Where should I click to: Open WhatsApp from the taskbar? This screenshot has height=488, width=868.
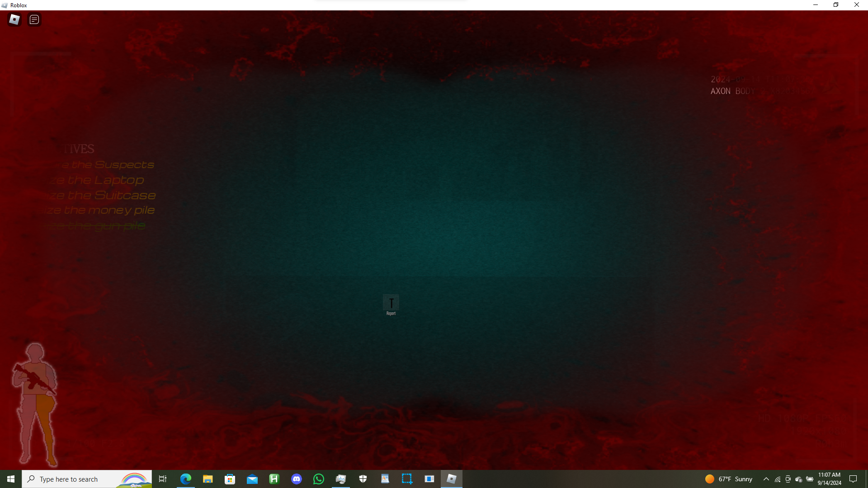point(318,479)
